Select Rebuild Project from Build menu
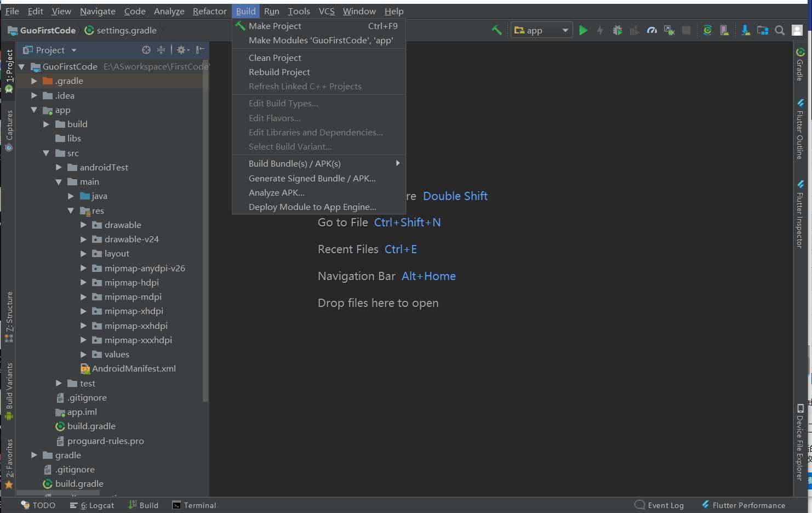This screenshot has height=513, width=812. [x=279, y=72]
